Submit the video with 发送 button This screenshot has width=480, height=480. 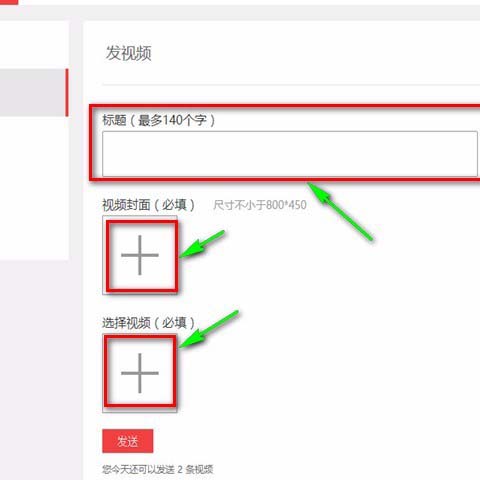click(128, 441)
